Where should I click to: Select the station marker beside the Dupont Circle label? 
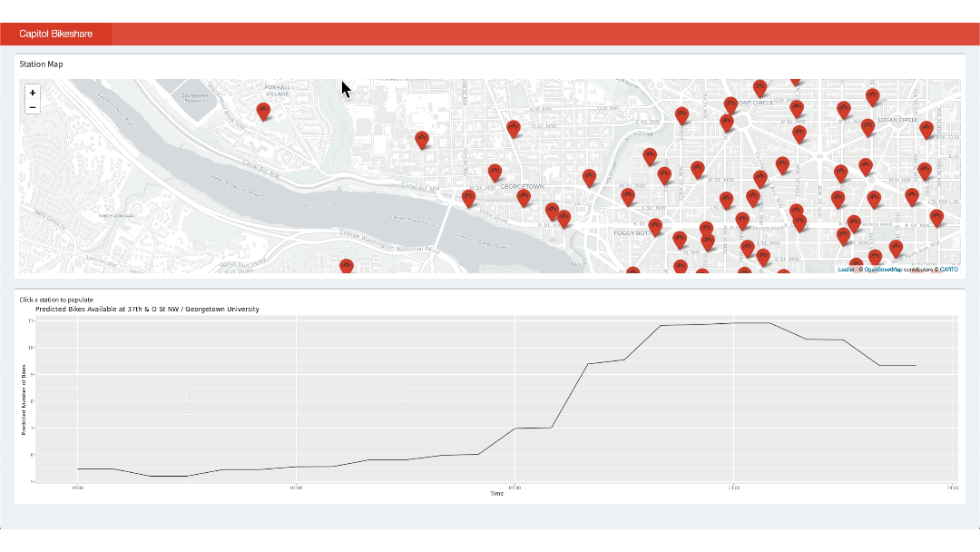730,105
